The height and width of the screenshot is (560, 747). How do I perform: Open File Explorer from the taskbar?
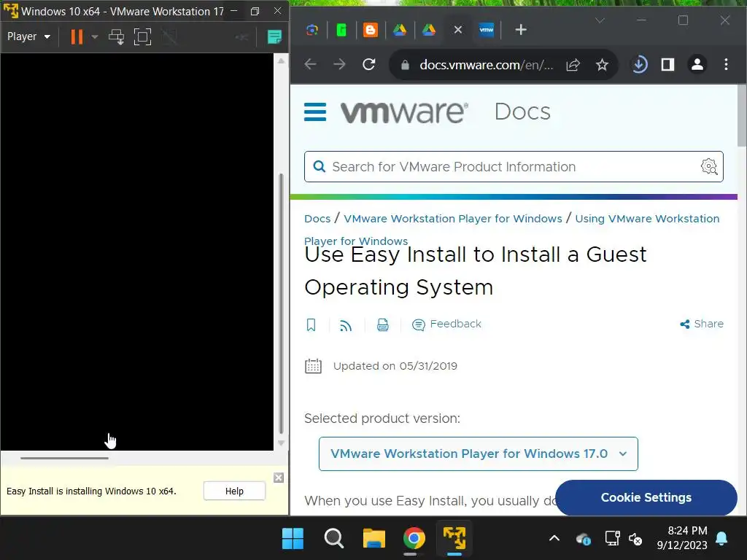pos(374,539)
